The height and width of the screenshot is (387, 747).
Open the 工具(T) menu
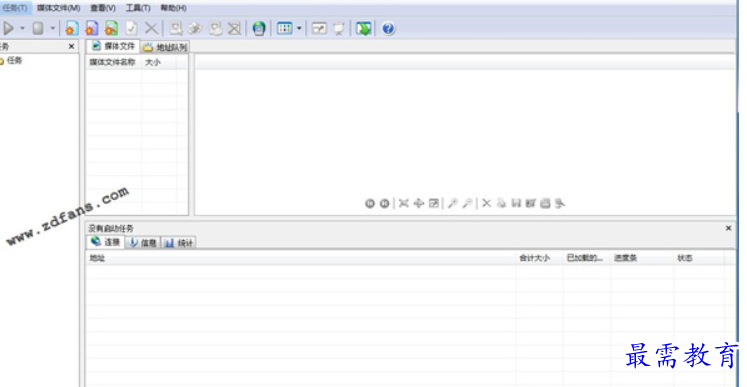(x=138, y=8)
